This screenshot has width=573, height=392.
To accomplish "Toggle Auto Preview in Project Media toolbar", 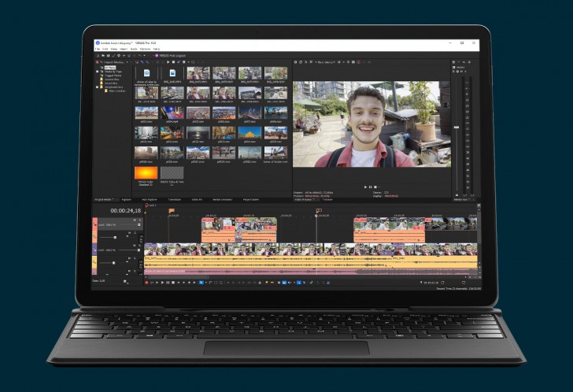I will click(x=179, y=62).
